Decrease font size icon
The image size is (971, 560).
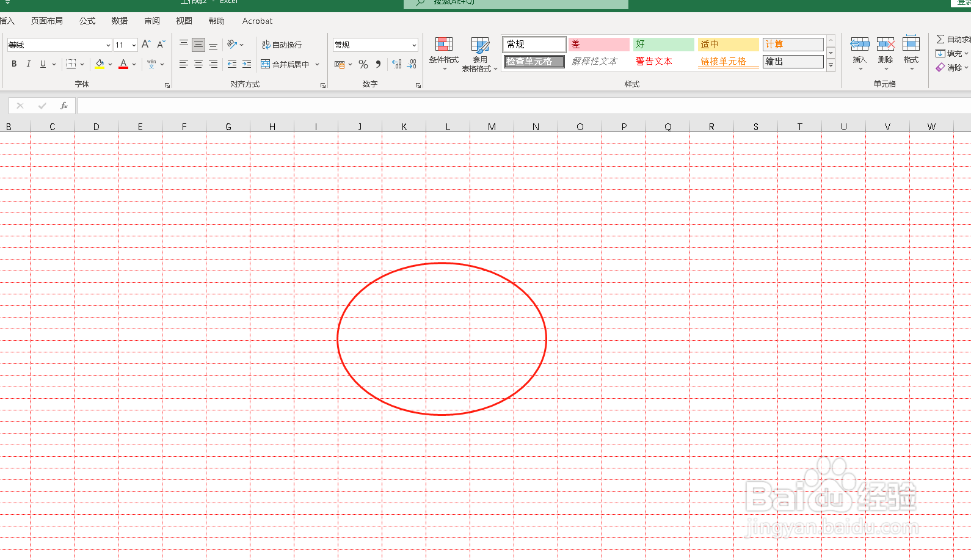click(161, 45)
